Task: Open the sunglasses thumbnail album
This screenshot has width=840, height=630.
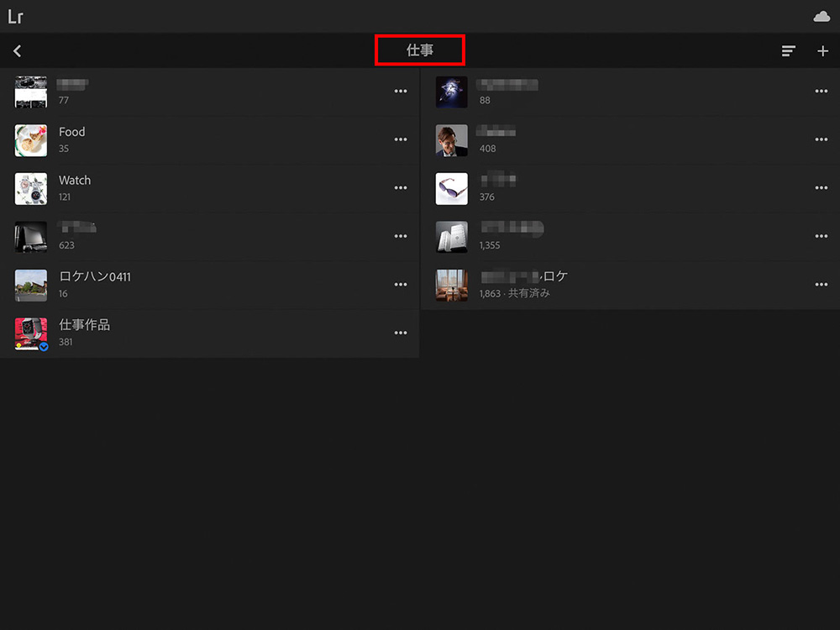Action: [x=452, y=189]
